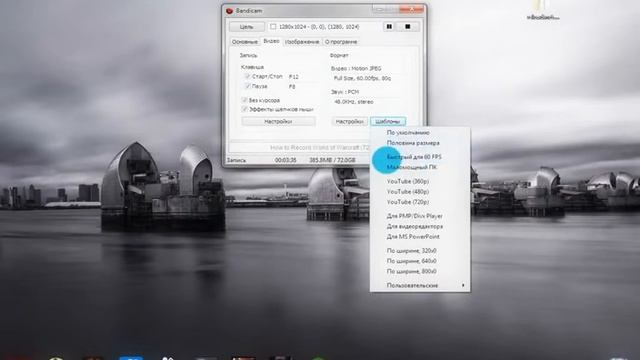The height and width of the screenshot is (360, 640).
Task: Select Для видеоредактора preset
Action: 420,226
